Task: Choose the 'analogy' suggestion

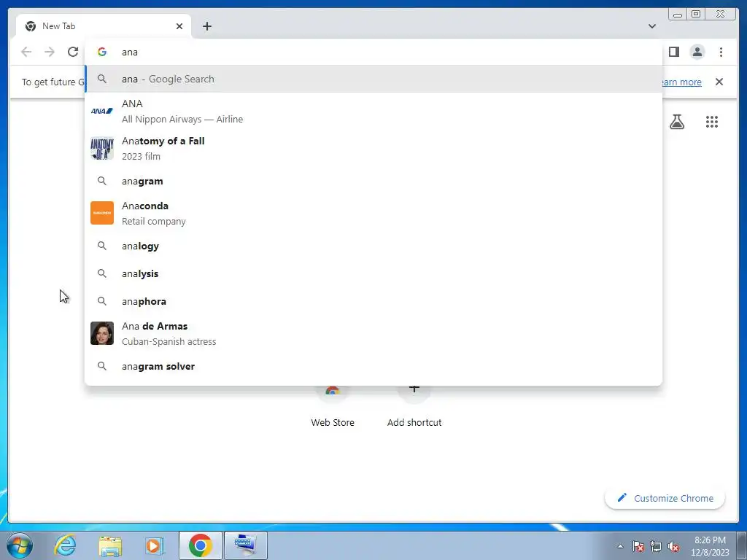Action: 373,246
